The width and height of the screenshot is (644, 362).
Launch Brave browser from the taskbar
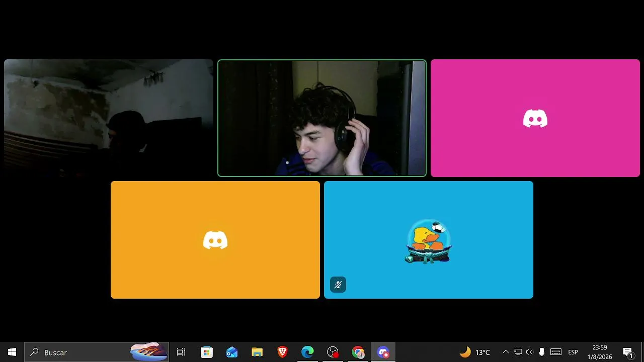click(x=282, y=352)
